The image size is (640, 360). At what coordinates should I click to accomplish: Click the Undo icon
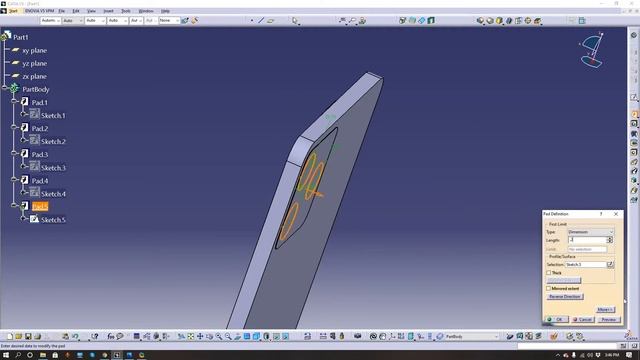[75, 336]
